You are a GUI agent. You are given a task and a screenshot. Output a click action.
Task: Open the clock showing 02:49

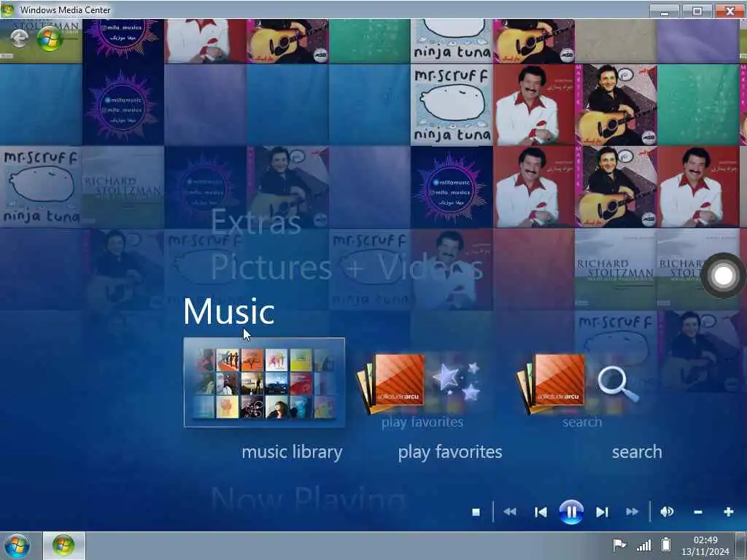[705, 545]
